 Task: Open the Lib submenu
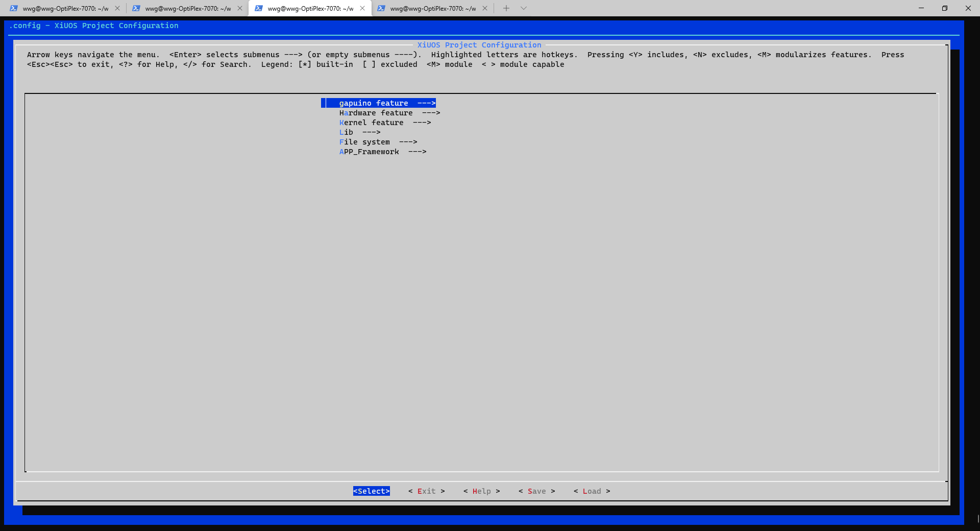[360, 132]
